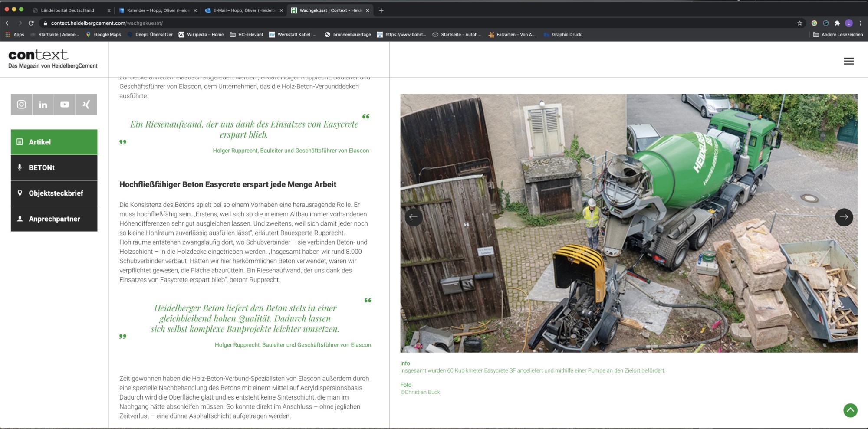Open the https://www.bohrt... bookmark
This screenshot has height=429, width=868.
[x=401, y=35]
